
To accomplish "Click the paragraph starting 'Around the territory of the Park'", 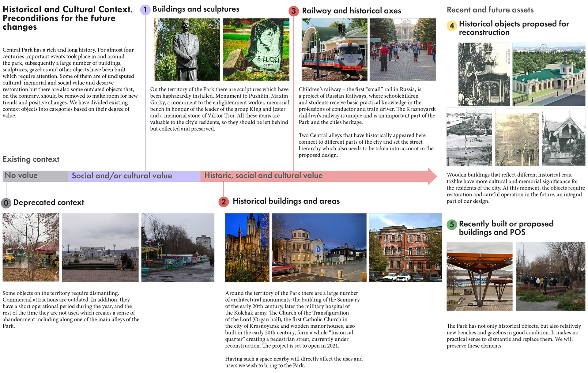I will point(292,319).
